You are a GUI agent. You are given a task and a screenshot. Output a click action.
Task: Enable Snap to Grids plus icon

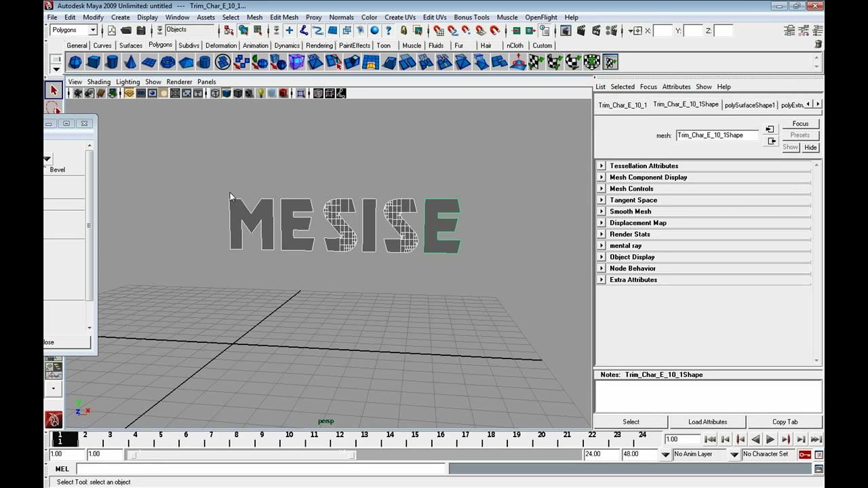289,30
